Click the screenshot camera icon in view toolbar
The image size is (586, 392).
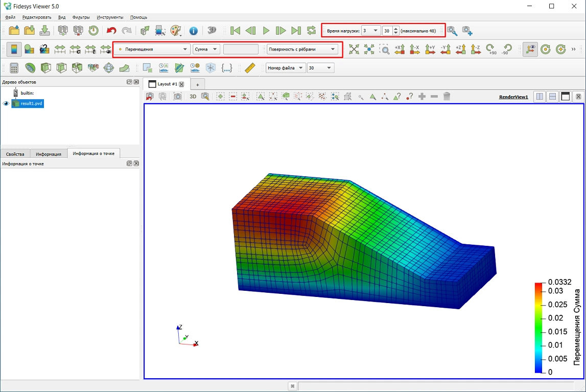click(x=177, y=97)
